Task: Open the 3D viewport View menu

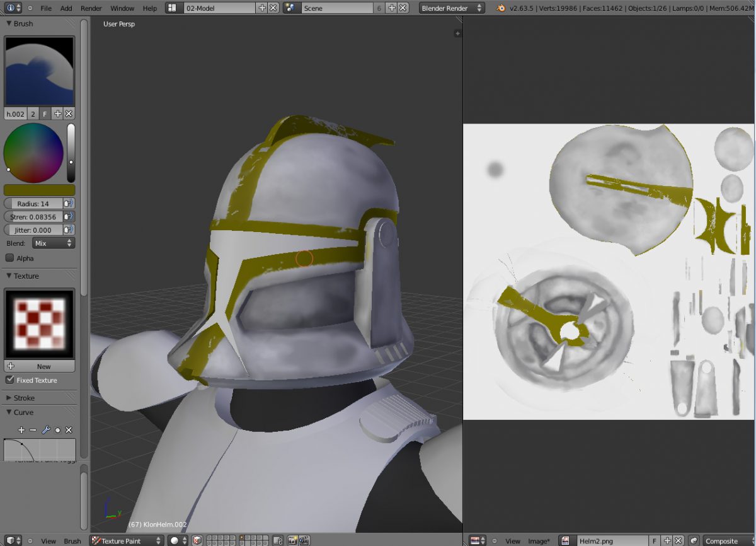Action: pyautogui.click(x=49, y=541)
